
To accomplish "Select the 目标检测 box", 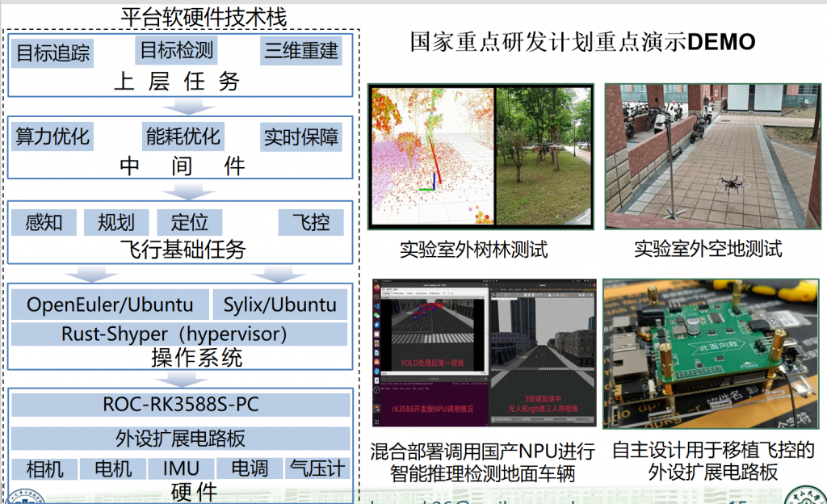I will (x=177, y=50).
